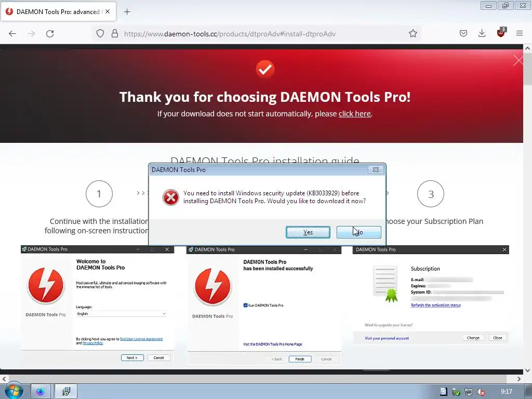The width and height of the screenshot is (532, 399).
Task: Go back with the browser back arrow
Action: tap(12, 34)
